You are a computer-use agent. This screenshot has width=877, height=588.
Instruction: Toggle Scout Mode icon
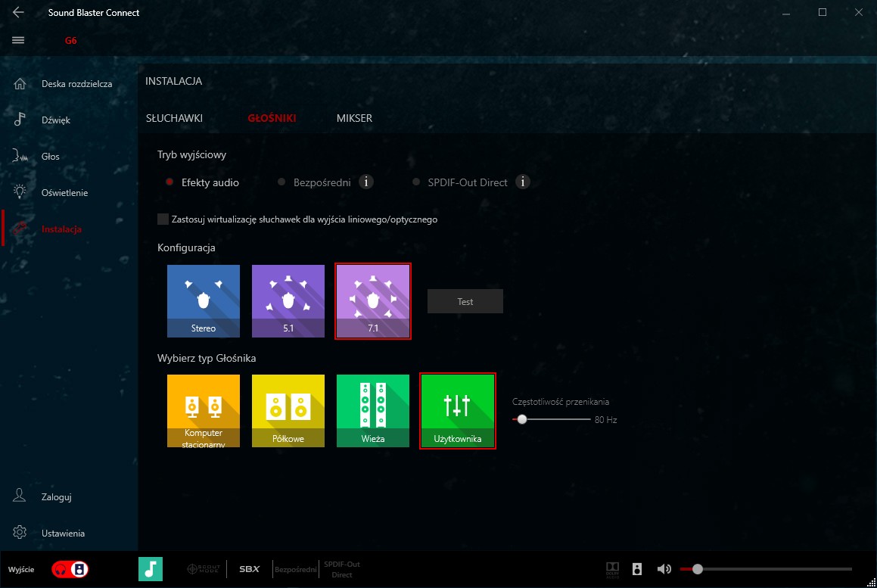[204, 569]
